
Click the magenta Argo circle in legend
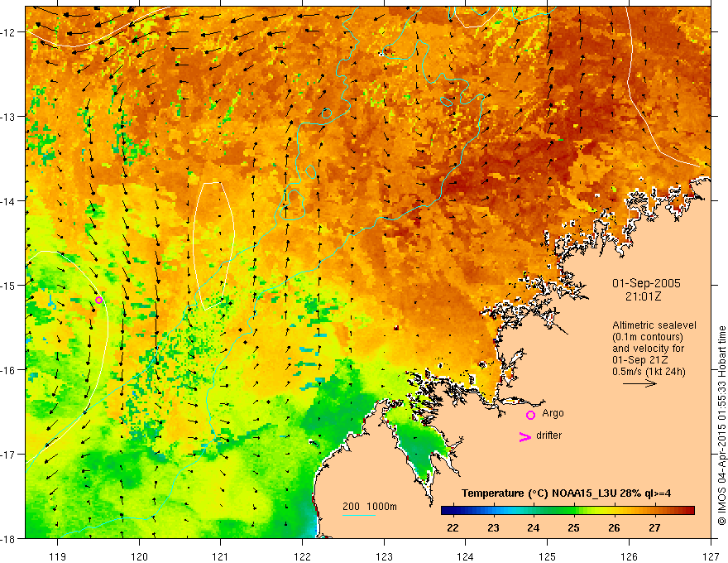click(x=530, y=415)
